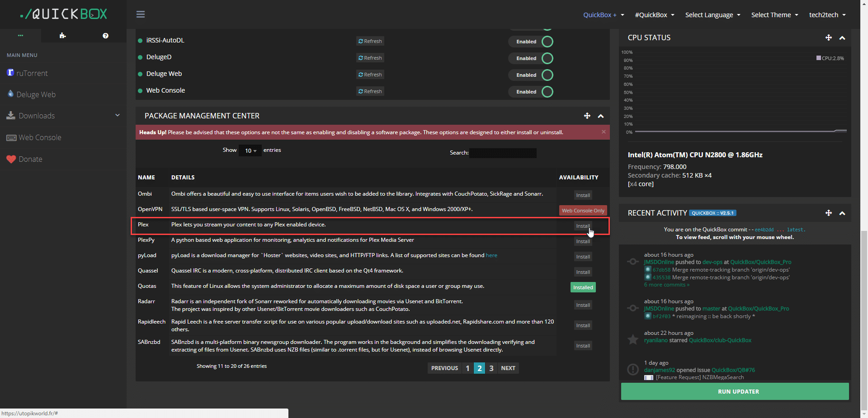Install the Quassel package
The height and width of the screenshot is (418, 868).
pos(583,272)
